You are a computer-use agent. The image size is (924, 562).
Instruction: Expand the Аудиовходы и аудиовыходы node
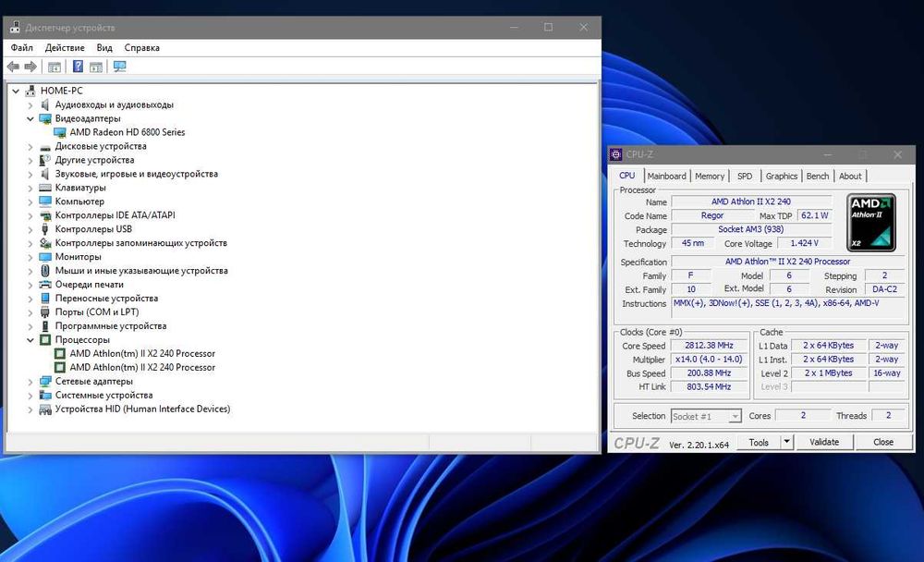pyautogui.click(x=30, y=105)
